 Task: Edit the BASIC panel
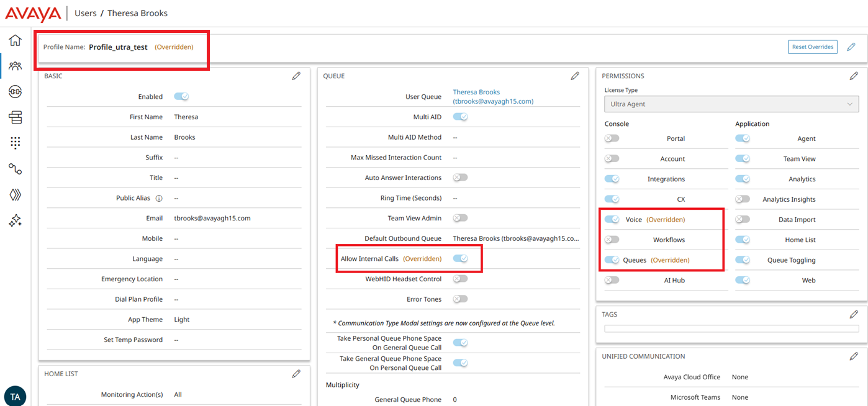pos(296,76)
